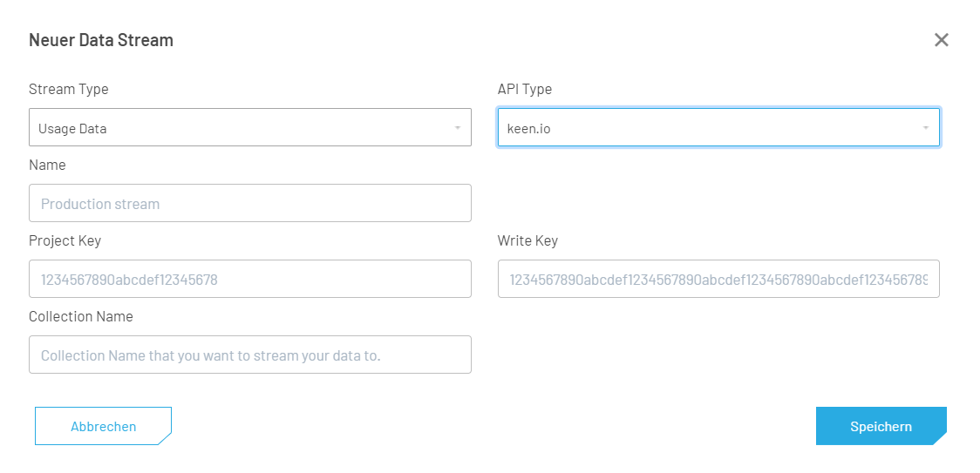This screenshot has width=980, height=473.
Task: Click the API Type label
Action: (x=524, y=90)
